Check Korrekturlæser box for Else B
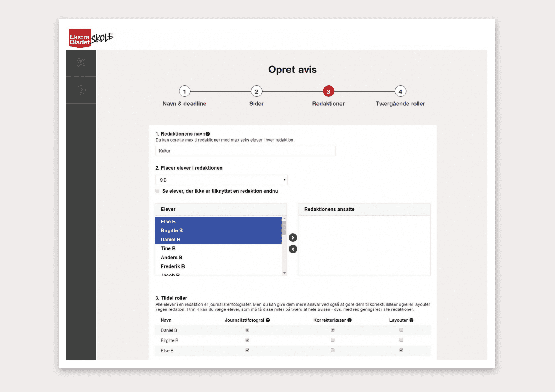The height and width of the screenshot is (392, 555). [x=332, y=350]
